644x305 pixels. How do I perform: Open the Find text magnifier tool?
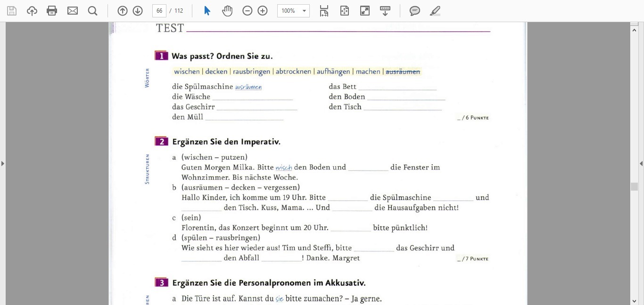[x=93, y=11]
